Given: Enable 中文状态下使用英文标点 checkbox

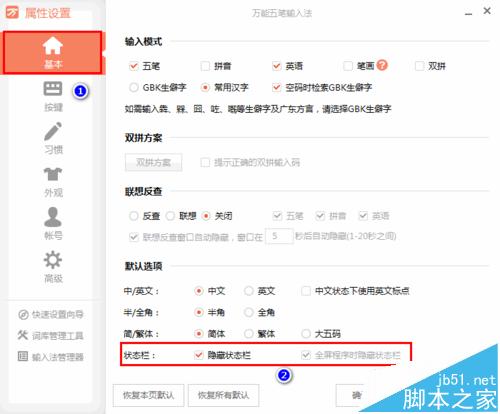Looking at the screenshot, I should (x=306, y=291).
